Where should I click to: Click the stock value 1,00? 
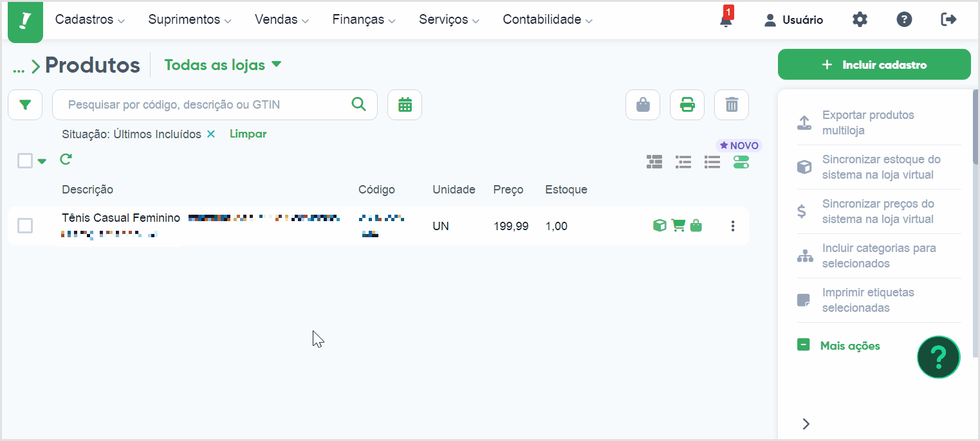556,226
